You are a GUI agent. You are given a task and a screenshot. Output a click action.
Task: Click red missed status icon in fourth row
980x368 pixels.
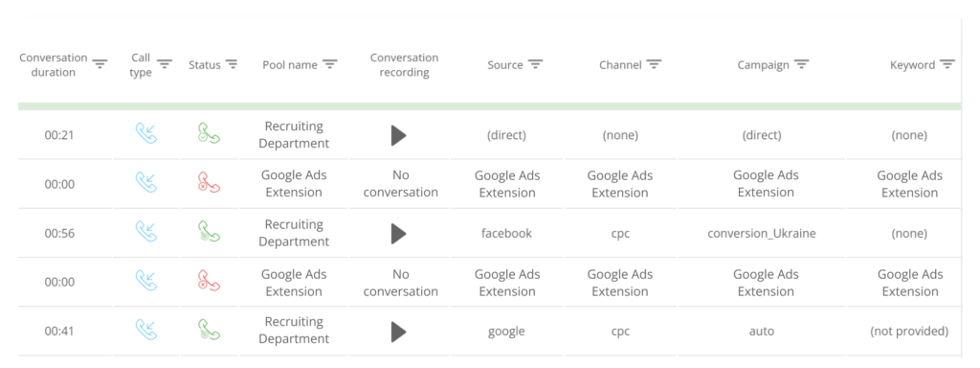pos(209,281)
